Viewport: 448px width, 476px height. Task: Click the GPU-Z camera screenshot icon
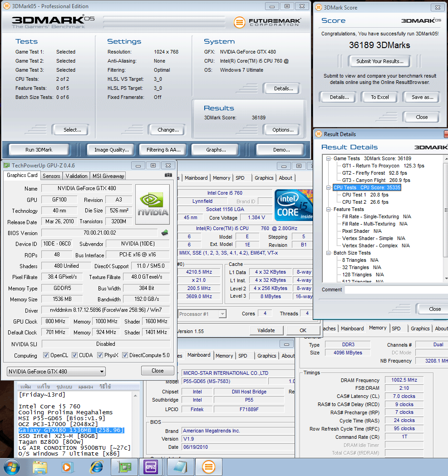click(168, 175)
